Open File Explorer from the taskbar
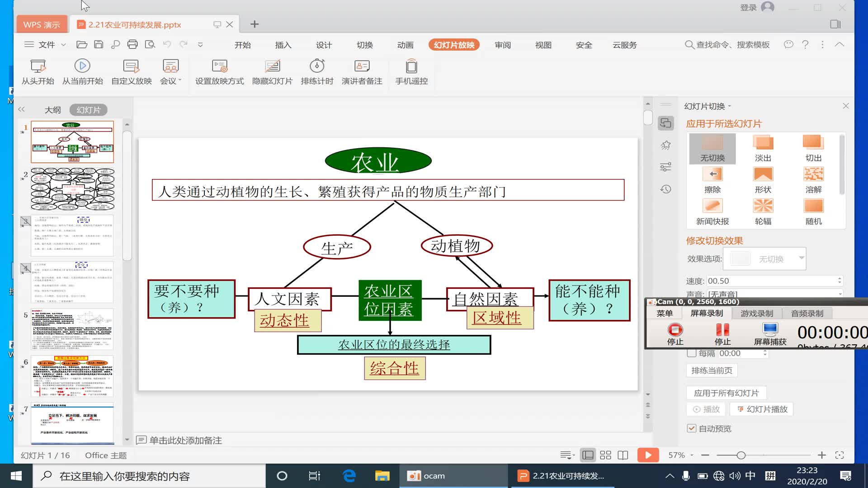The height and width of the screenshot is (488, 868). (x=382, y=476)
